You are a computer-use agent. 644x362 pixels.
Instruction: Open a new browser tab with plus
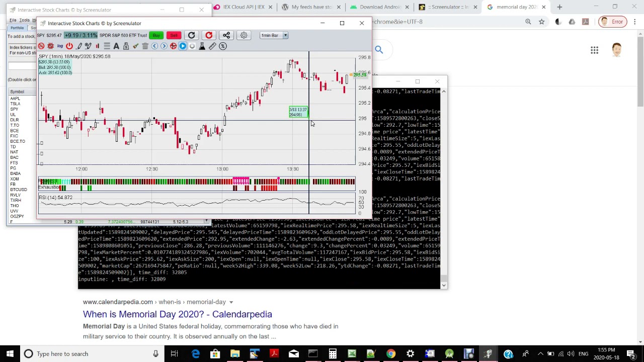point(559,7)
